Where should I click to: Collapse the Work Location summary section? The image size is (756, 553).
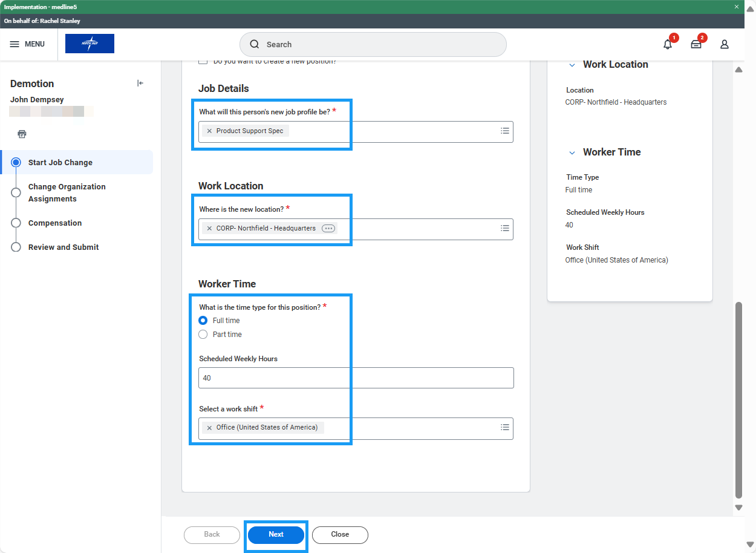coord(572,65)
